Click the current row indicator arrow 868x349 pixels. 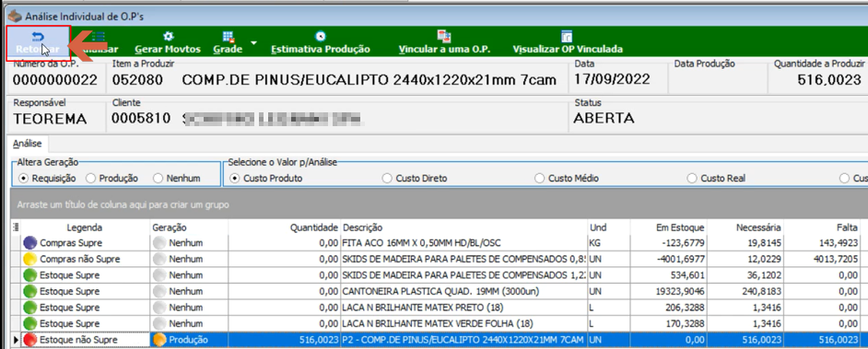pyautogui.click(x=15, y=340)
